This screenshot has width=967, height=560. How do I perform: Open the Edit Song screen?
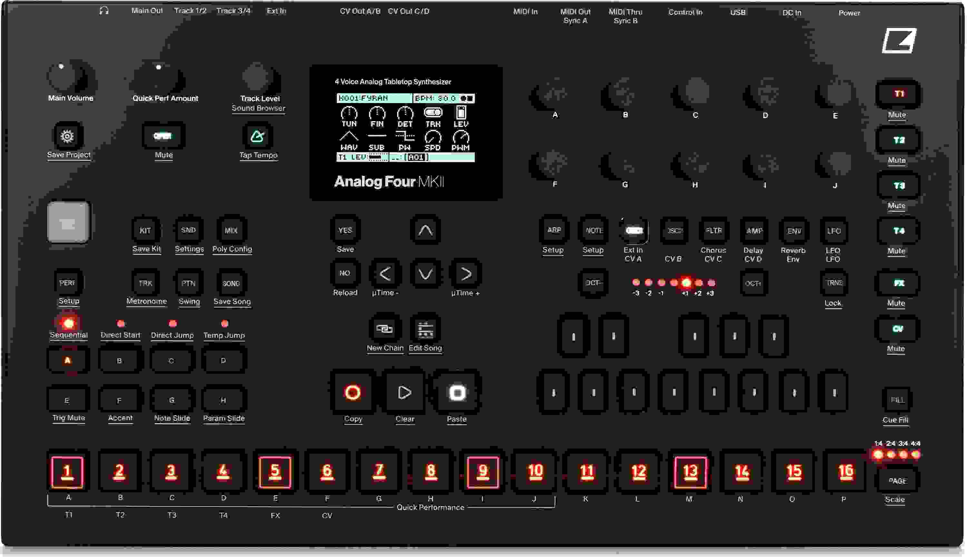coord(425,329)
